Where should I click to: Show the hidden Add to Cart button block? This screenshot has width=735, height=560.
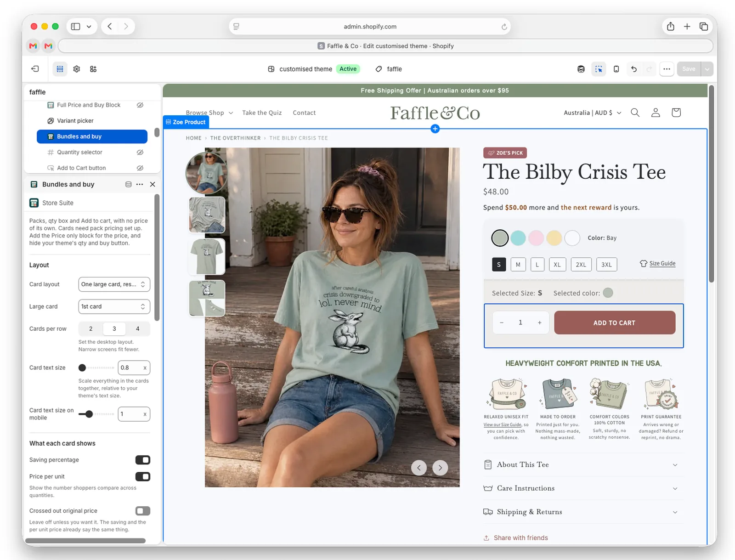140,168
